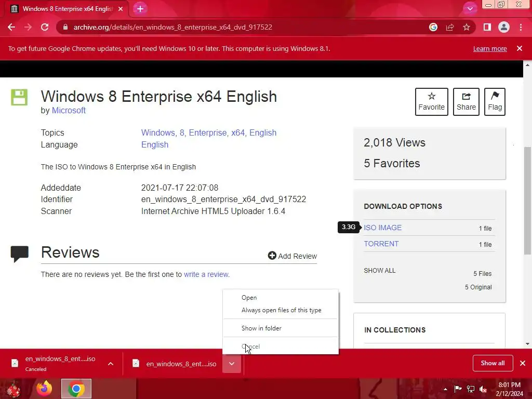The width and height of the screenshot is (532, 399).
Task: Expand options for the canceled download
Action: 111,364
